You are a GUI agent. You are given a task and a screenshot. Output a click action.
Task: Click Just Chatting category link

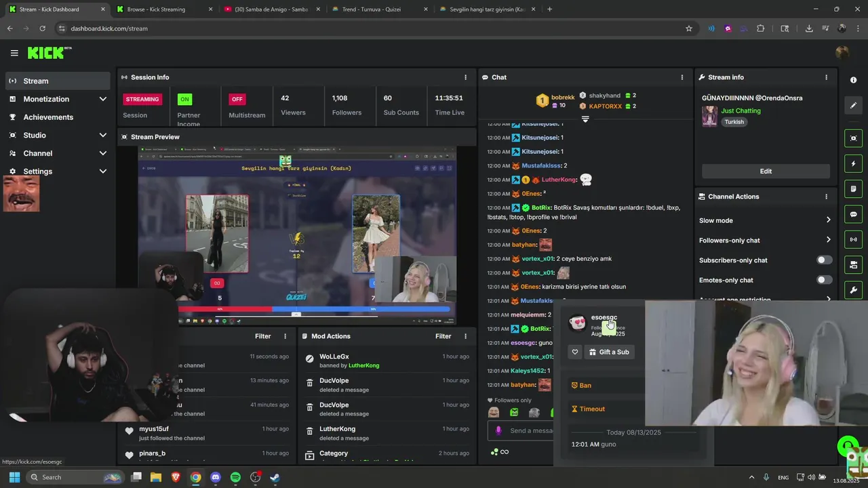pos(741,110)
